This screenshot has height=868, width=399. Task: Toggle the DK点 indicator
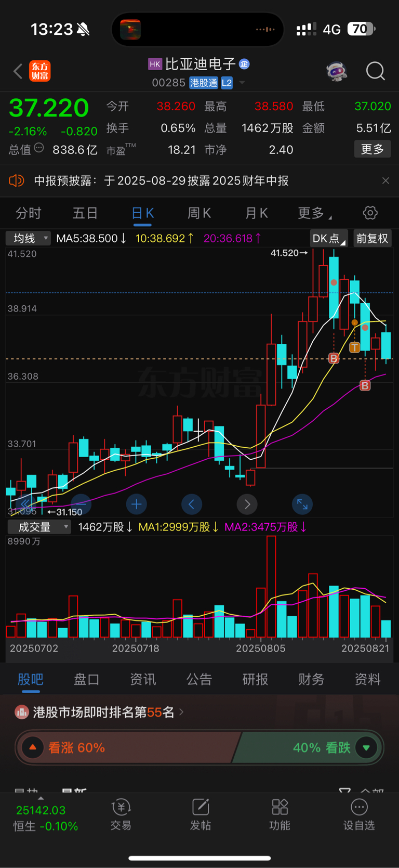pyautogui.click(x=329, y=238)
